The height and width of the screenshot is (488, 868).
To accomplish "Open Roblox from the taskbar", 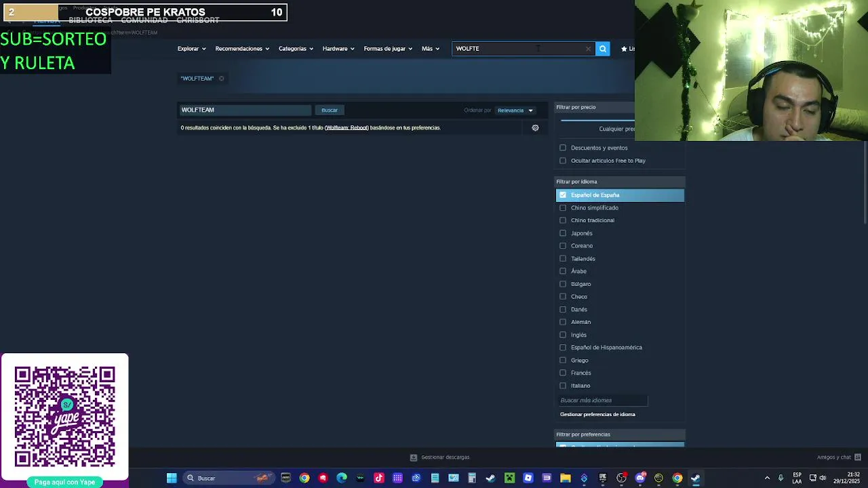I will tap(528, 478).
